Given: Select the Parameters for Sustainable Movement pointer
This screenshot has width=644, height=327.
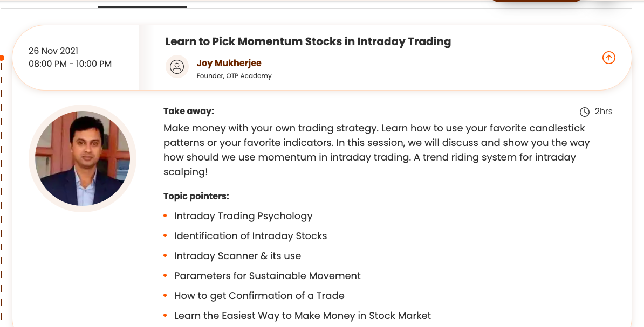Looking at the screenshot, I should [x=267, y=276].
